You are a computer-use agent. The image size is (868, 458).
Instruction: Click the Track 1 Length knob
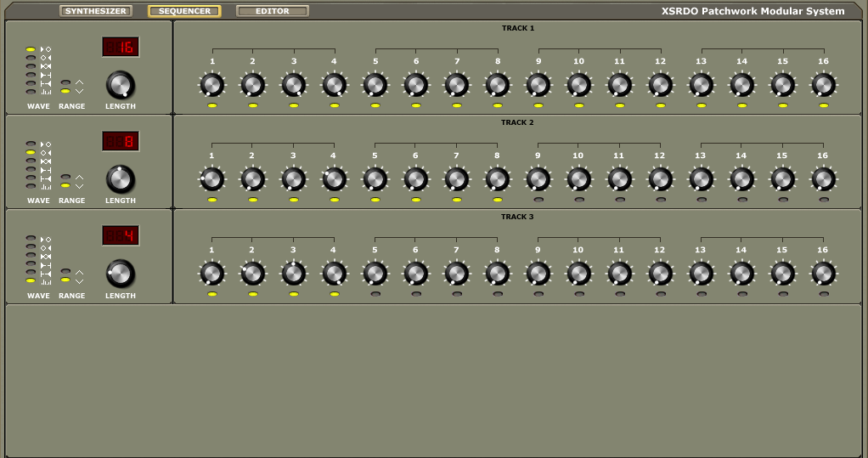tap(121, 84)
